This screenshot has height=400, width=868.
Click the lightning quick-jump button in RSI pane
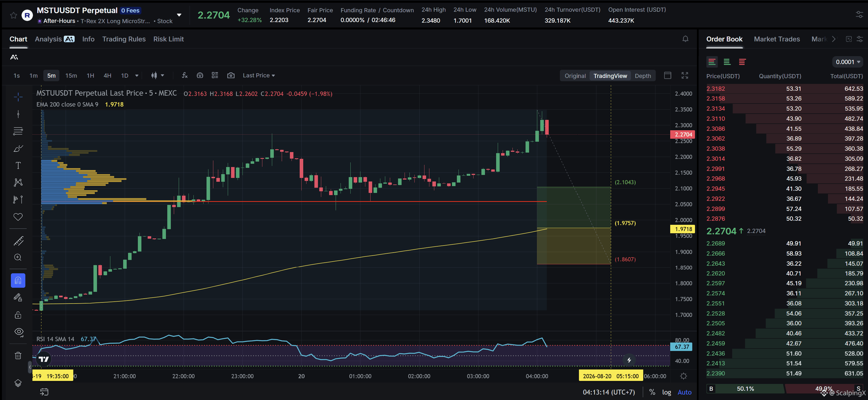click(x=629, y=360)
